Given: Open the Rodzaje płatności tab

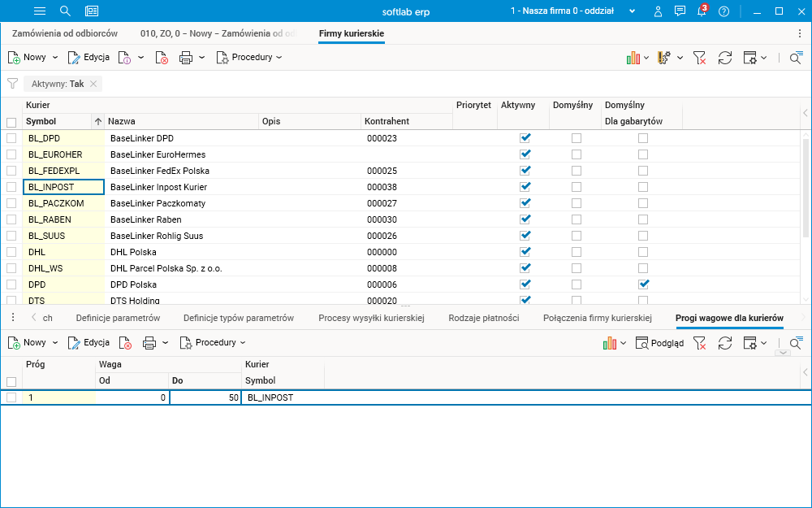Looking at the screenshot, I should [483, 318].
